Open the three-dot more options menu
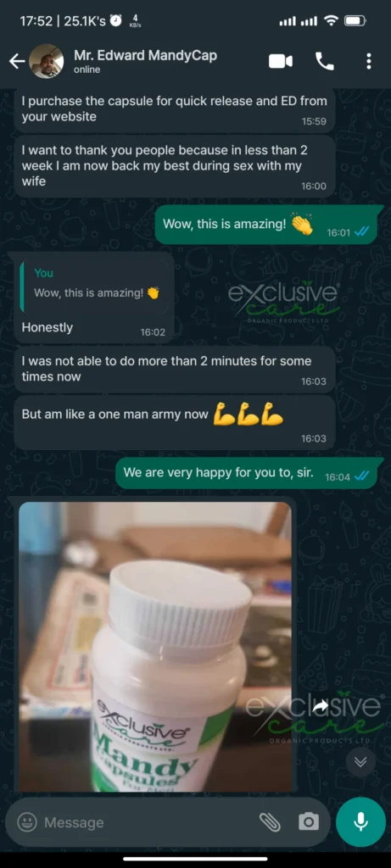Viewport: 391px width, 868px height. click(x=369, y=61)
